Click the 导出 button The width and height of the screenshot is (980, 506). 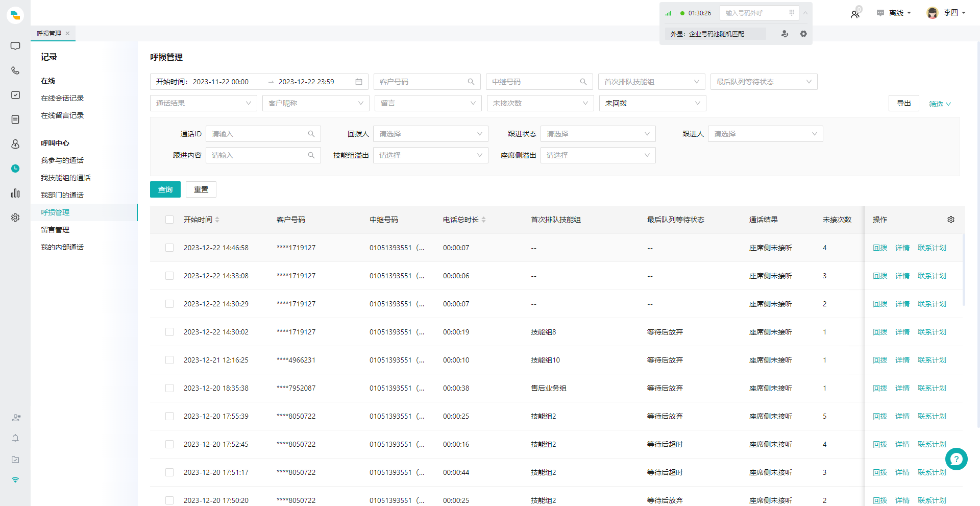904,103
